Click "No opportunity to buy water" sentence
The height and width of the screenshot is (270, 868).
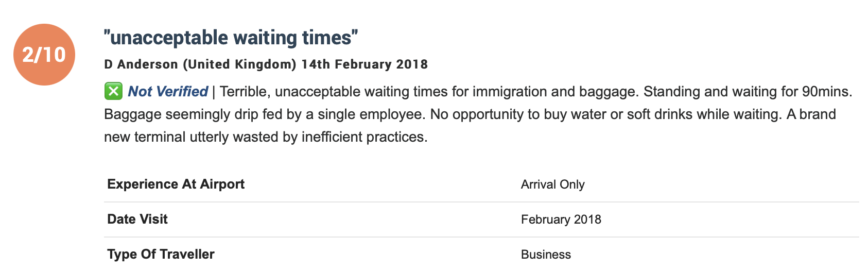coord(605,114)
